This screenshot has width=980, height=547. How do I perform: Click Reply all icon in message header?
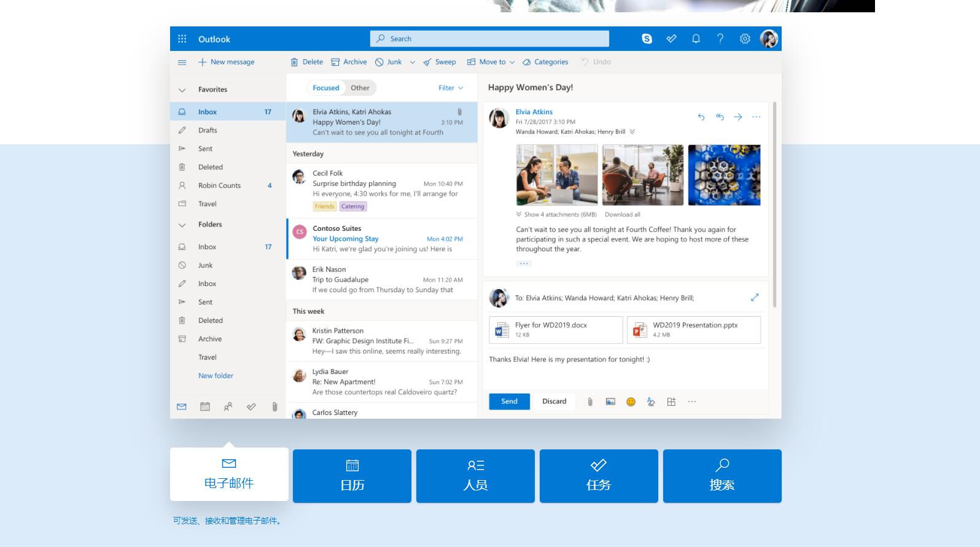click(x=720, y=117)
